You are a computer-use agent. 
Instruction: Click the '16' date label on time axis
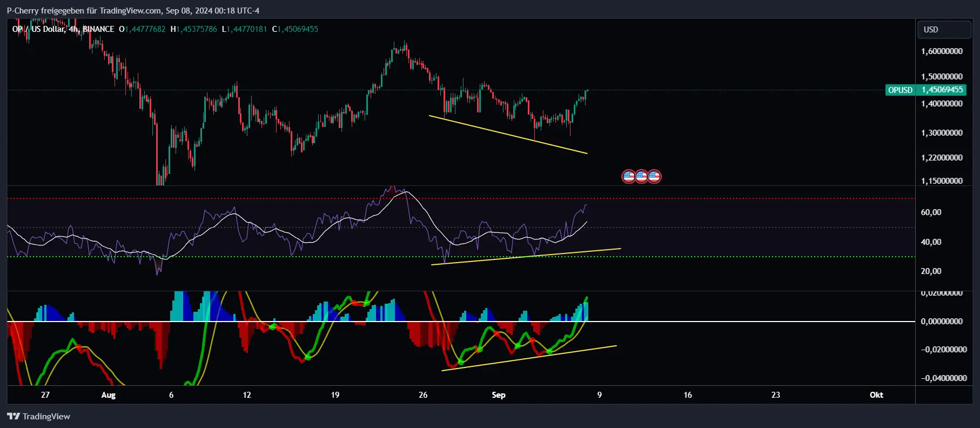coord(688,395)
